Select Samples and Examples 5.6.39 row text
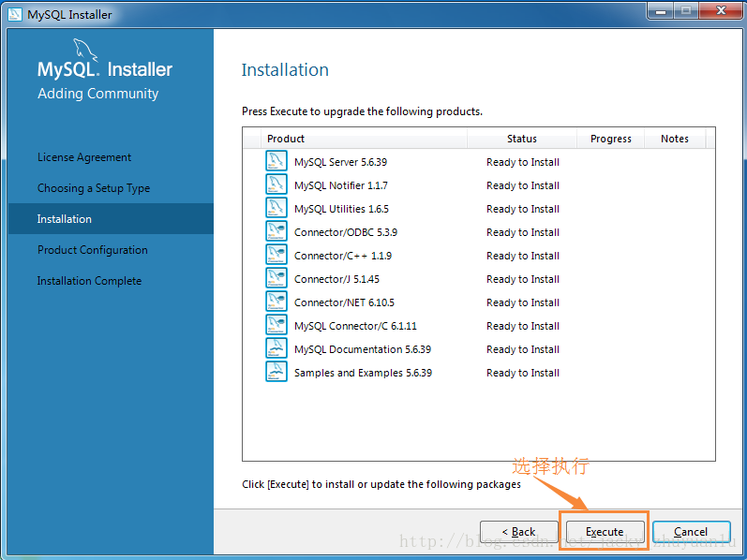This screenshot has height=560, width=747. tap(363, 373)
